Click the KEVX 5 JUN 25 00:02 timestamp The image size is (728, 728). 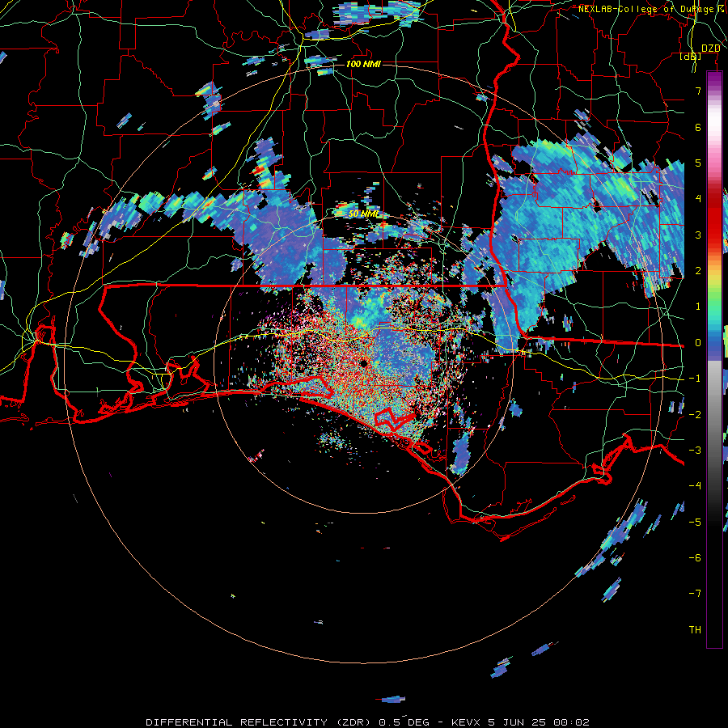[520, 722]
